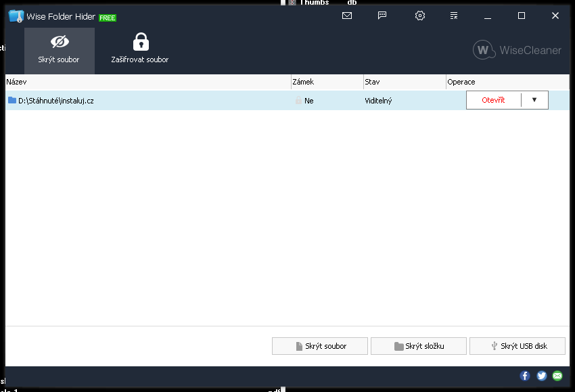Click the green email icon in footer
Screen dimensions: 575x392
(557, 376)
